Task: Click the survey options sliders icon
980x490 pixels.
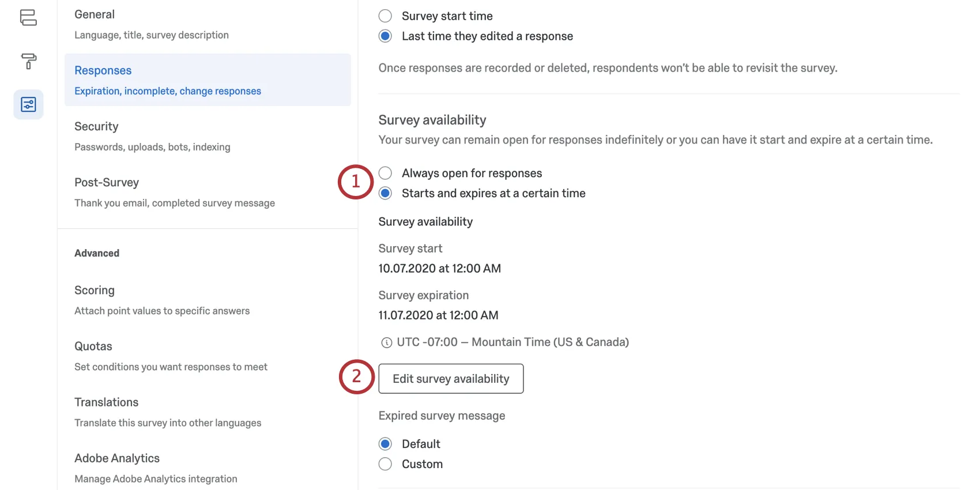Action: click(28, 104)
